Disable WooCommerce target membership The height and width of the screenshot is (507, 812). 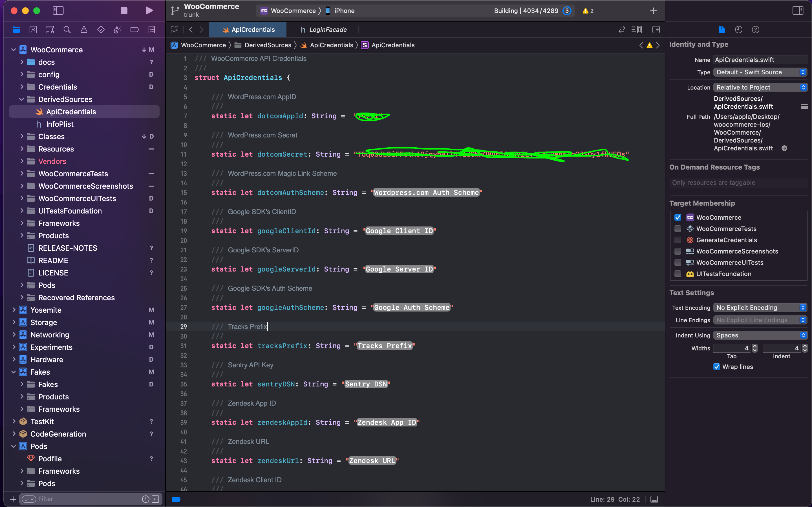pyautogui.click(x=678, y=217)
